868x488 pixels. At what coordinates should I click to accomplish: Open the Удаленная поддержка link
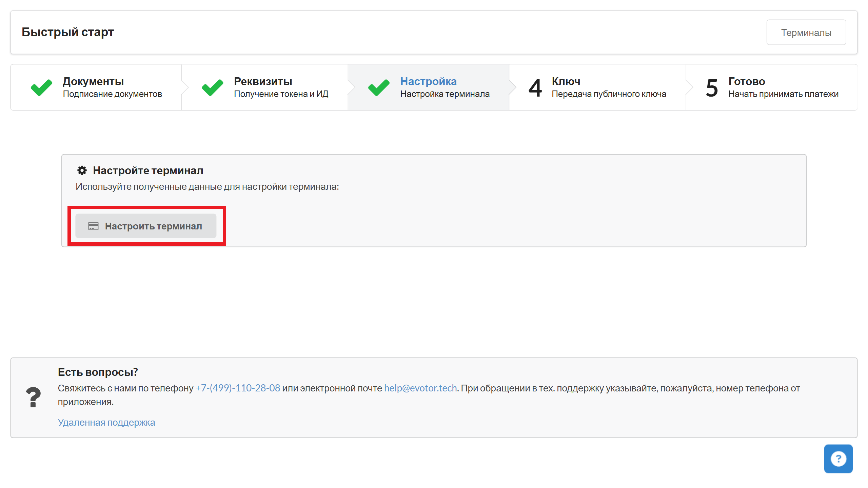click(x=106, y=422)
